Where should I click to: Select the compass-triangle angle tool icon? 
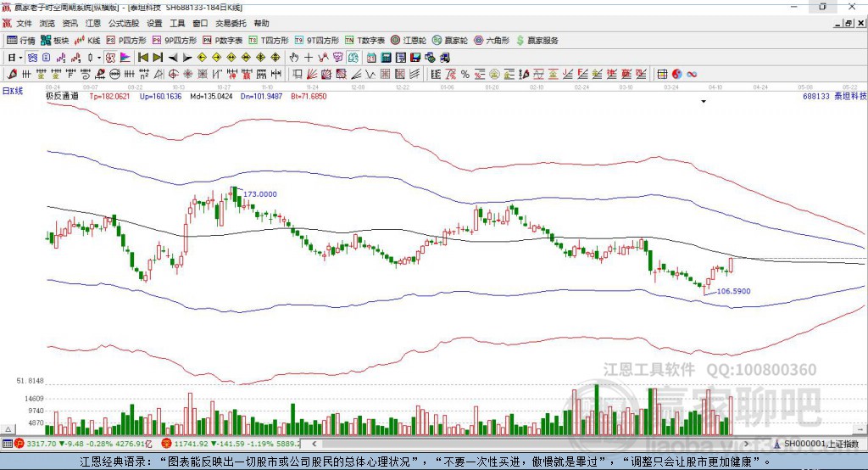[159, 74]
